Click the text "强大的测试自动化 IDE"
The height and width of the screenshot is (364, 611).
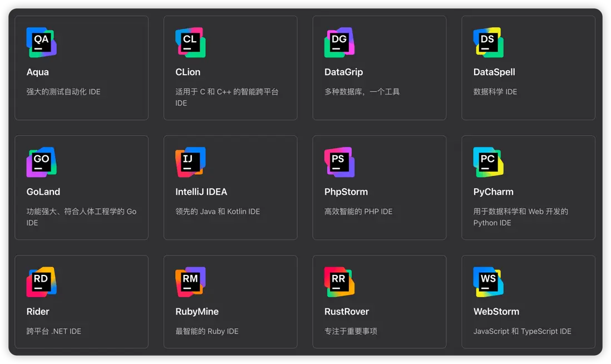(63, 92)
